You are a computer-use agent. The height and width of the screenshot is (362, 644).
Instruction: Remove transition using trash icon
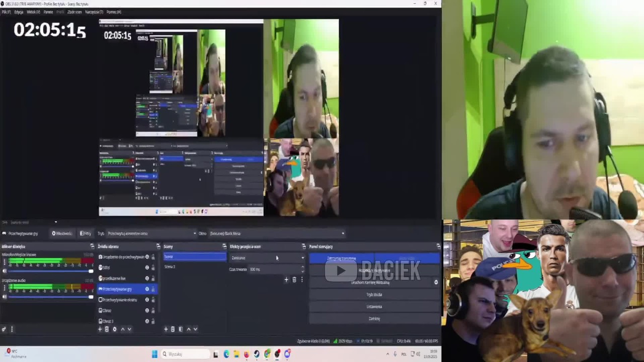coord(294,280)
